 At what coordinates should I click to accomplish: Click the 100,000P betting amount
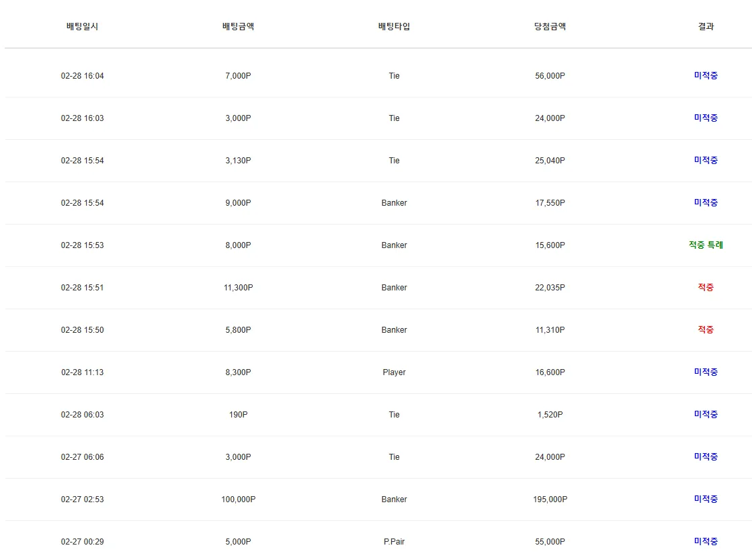[x=238, y=499]
